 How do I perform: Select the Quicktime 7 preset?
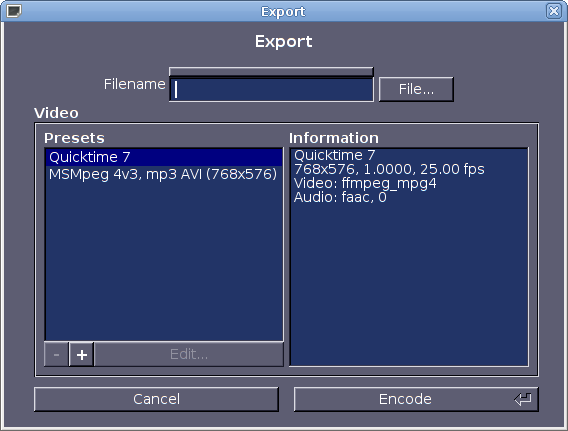pyautogui.click(x=164, y=157)
